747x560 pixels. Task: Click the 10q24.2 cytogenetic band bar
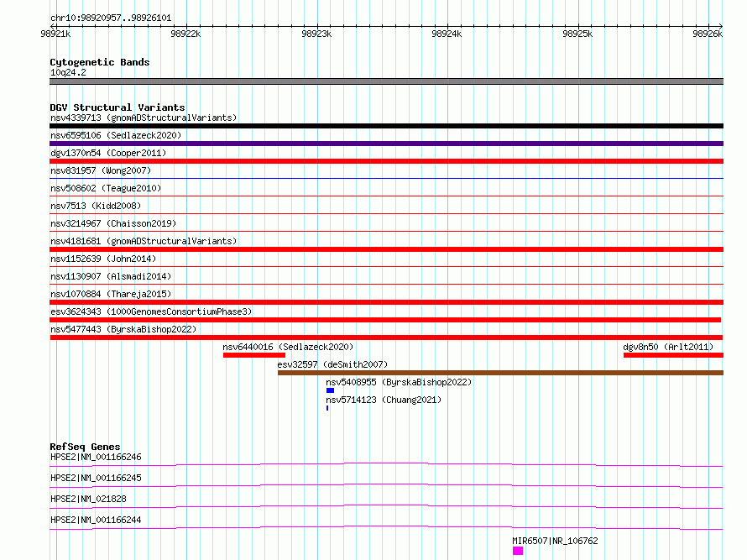click(386, 81)
